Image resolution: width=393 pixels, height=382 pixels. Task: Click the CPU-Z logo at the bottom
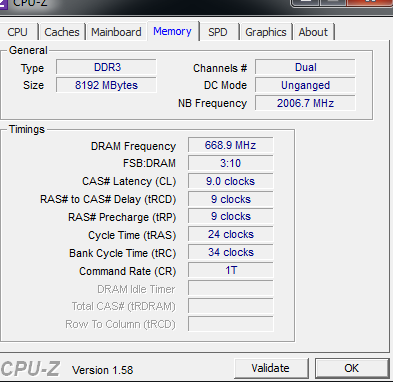[30, 369]
